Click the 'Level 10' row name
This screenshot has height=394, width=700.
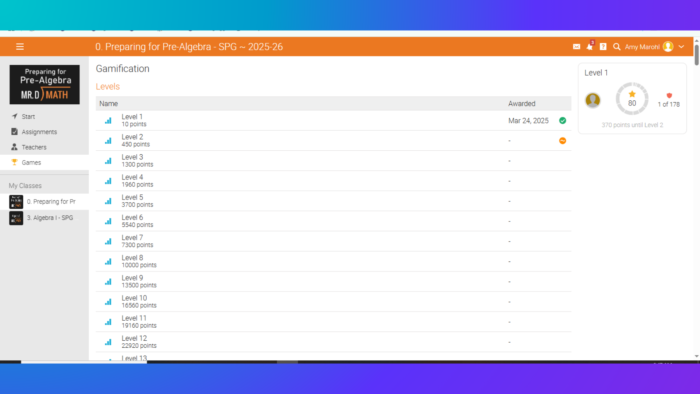pyautogui.click(x=134, y=298)
